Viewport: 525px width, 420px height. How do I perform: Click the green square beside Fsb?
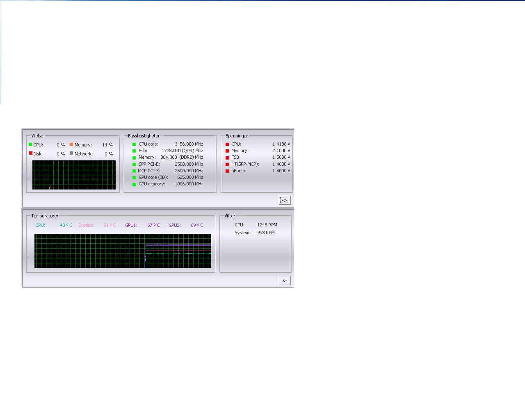tap(134, 151)
